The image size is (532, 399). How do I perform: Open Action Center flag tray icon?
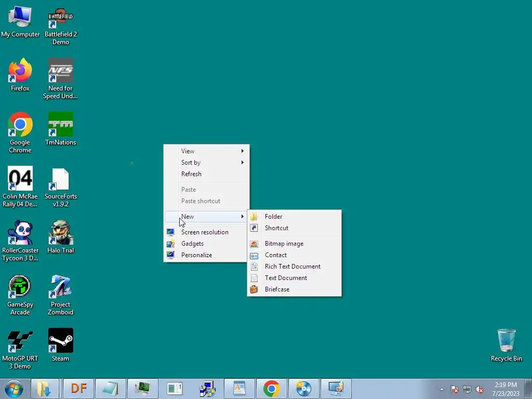[x=455, y=389]
